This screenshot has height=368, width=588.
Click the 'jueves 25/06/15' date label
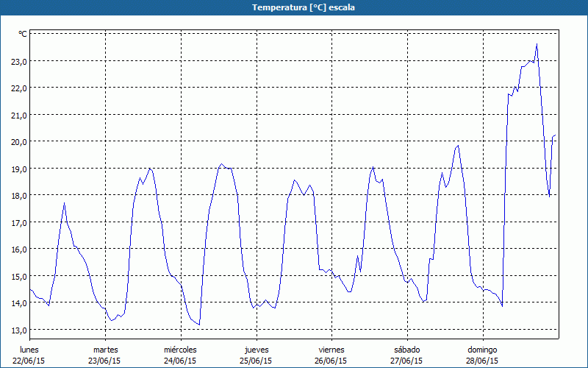point(256,355)
